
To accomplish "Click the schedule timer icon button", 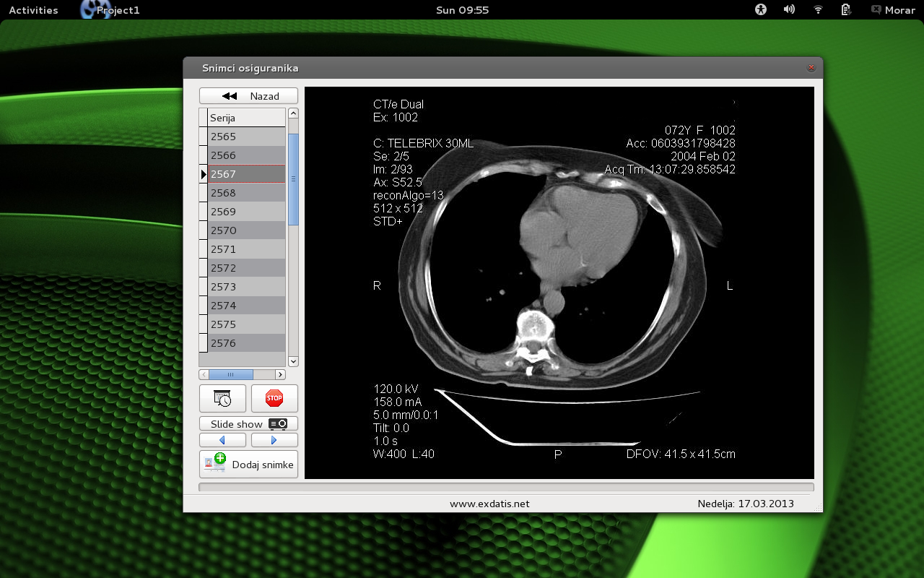I will tap(222, 398).
